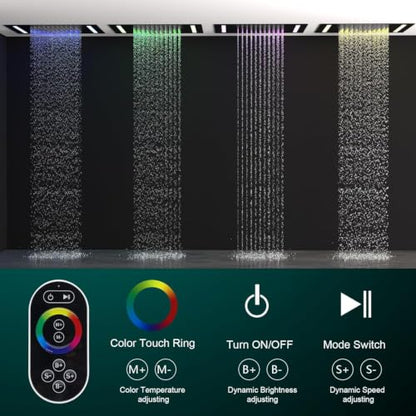This screenshot has width=416, height=416.
Task: Click the S- circle under Mode Switch
Action: click(x=371, y=369)
